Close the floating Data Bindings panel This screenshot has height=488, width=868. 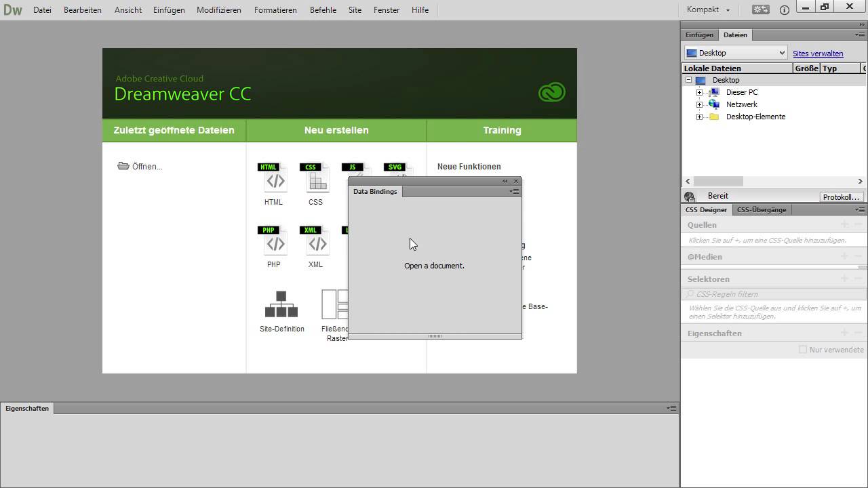516,181
